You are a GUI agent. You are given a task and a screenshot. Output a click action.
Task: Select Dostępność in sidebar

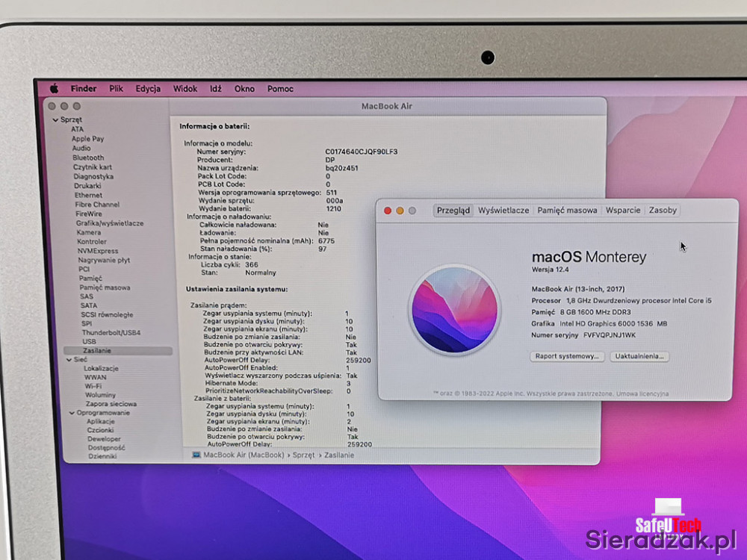pyautogui.click(x=106, y=447)
